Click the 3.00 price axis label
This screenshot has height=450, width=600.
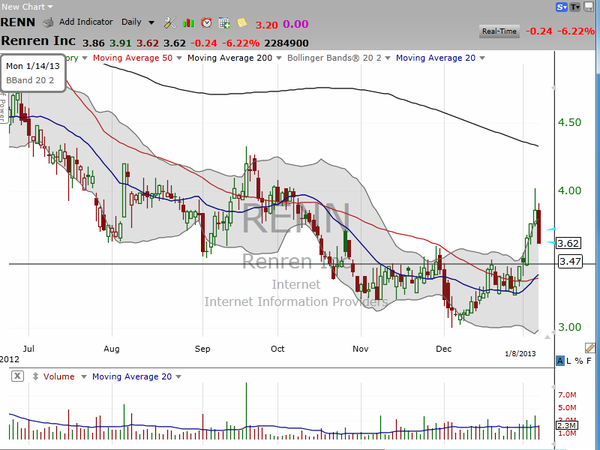pyautogui.click(x=569, y=327)
